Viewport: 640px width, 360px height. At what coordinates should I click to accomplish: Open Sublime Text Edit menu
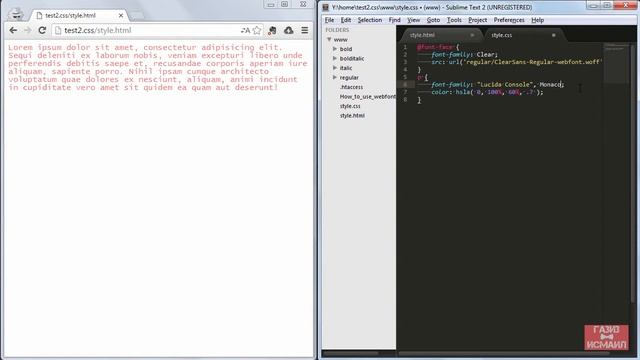point(346,20)
